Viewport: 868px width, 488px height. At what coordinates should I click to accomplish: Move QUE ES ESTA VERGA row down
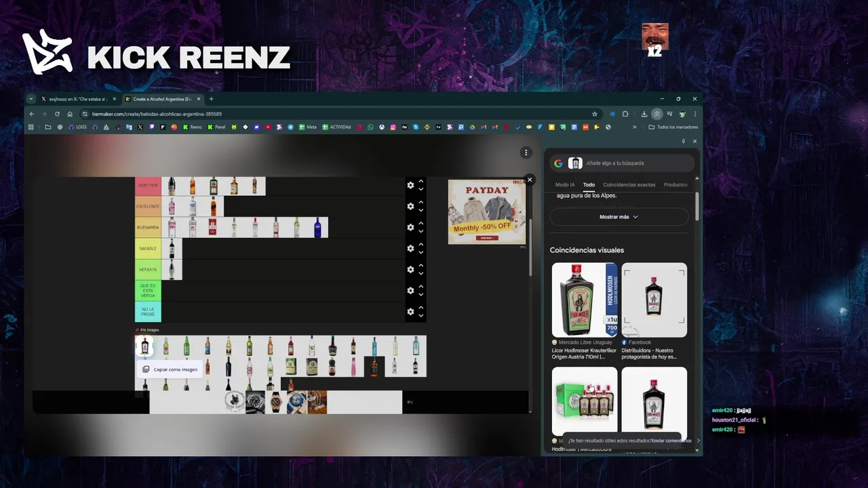421,294
